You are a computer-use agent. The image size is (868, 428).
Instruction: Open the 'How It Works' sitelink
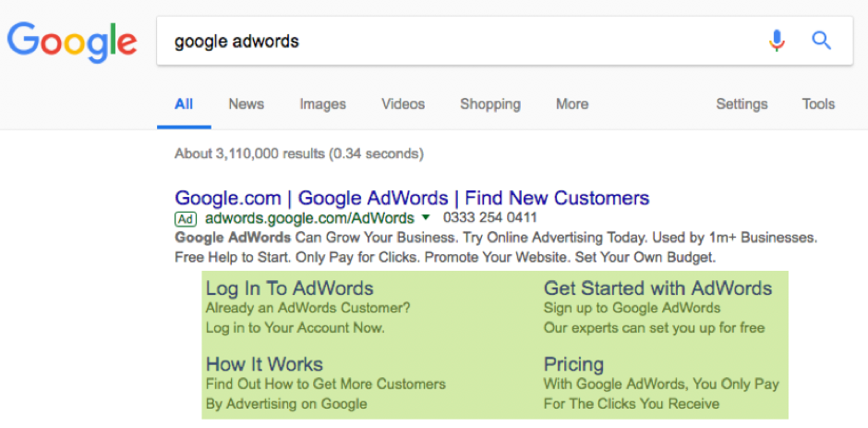click(264, 364)
